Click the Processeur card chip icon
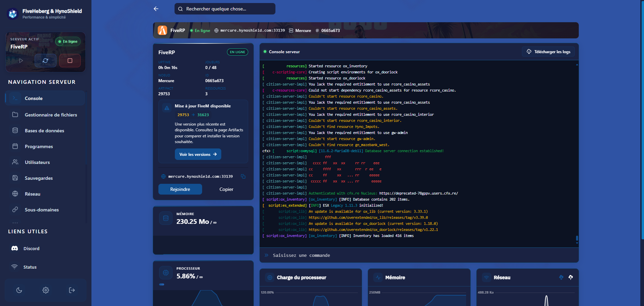 coord(166,273)
